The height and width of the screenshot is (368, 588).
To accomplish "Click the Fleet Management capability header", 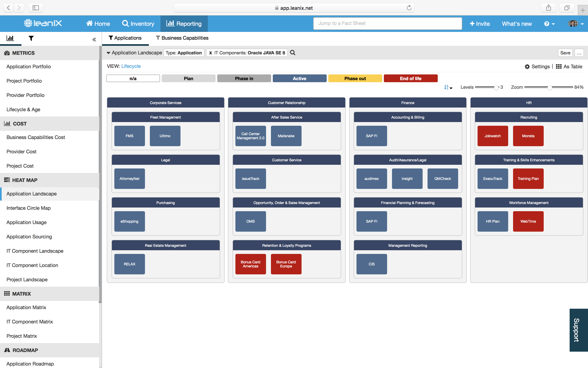I will click(x=165, y=117).
